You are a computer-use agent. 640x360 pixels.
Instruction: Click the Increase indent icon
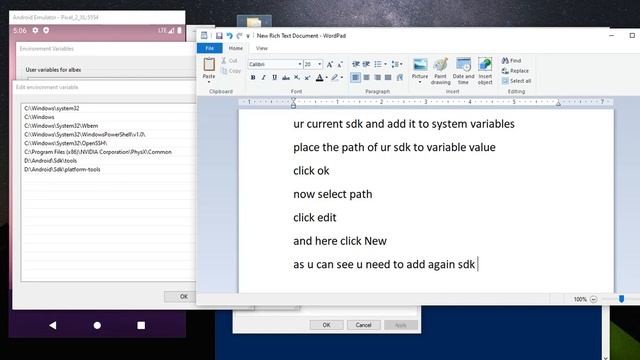point(366,64)
